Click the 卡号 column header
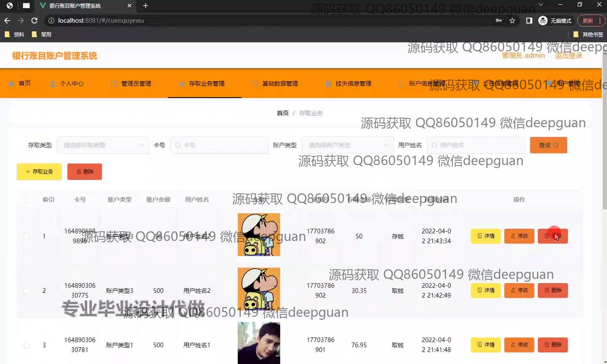 (x=80, y=199)
